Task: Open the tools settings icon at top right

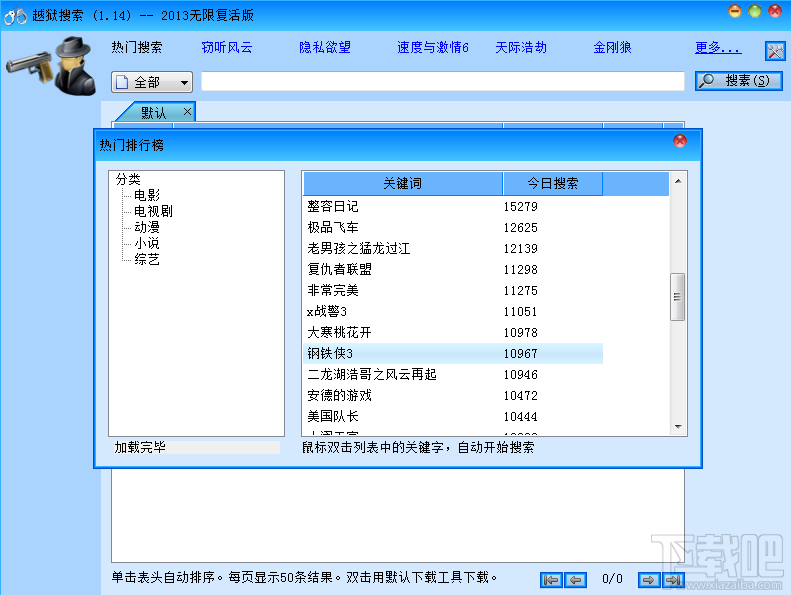Action: click(775, 50)
